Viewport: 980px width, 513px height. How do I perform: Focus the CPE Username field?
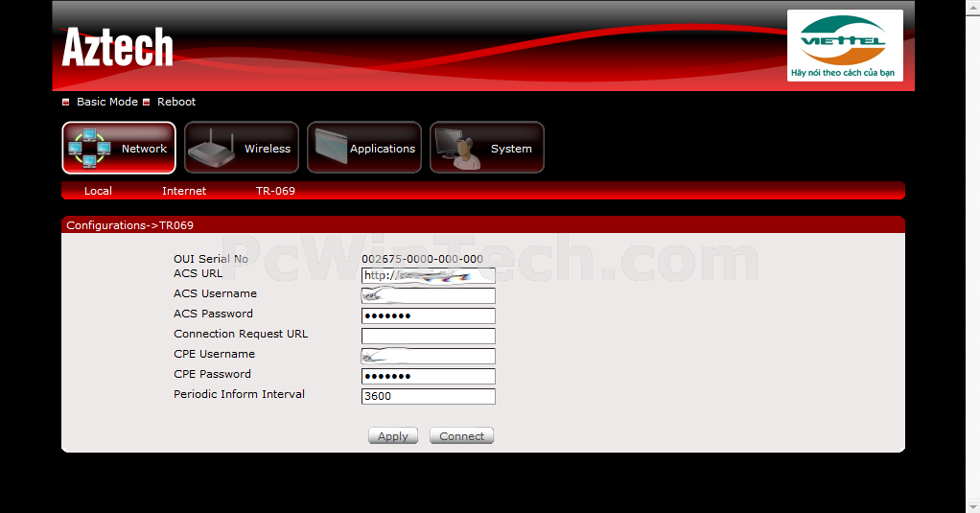click(428, 356)
